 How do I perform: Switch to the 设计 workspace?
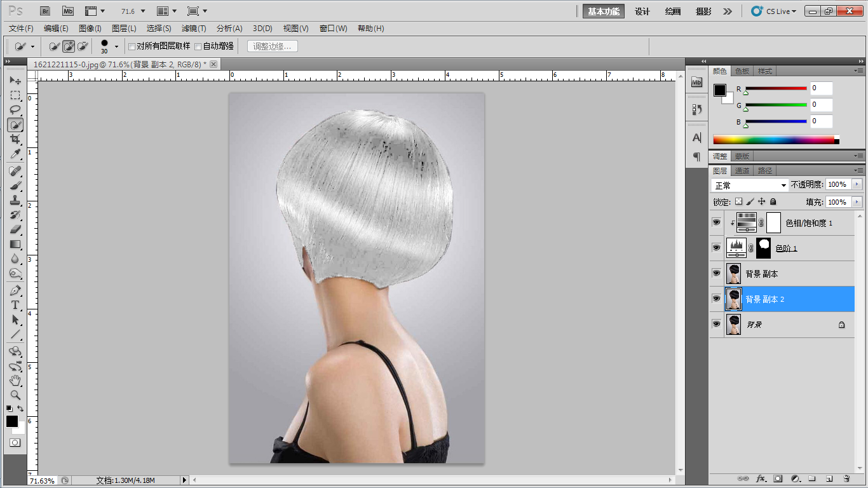(642, 11)
